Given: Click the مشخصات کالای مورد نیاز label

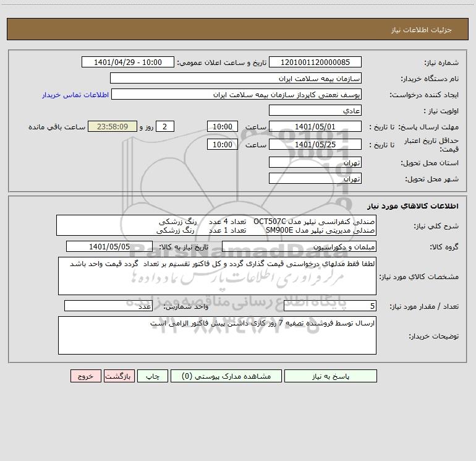Looking at the screenshot, I should (x=419, y=277).
